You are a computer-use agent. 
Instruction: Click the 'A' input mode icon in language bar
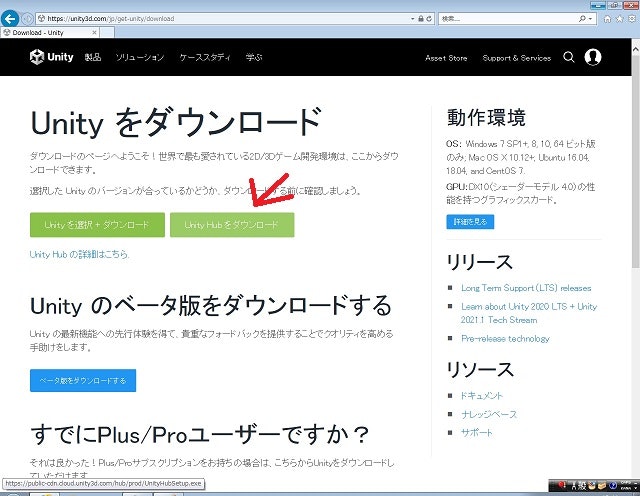coord(574,486)
